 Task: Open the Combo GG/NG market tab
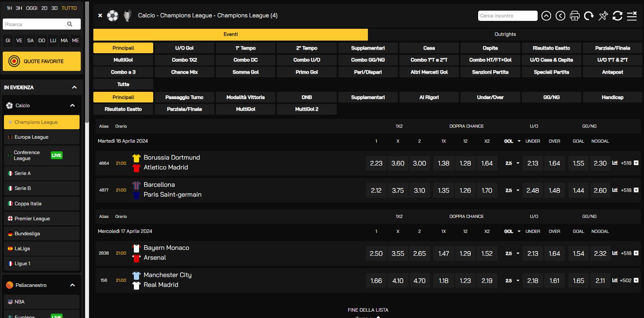368,60
